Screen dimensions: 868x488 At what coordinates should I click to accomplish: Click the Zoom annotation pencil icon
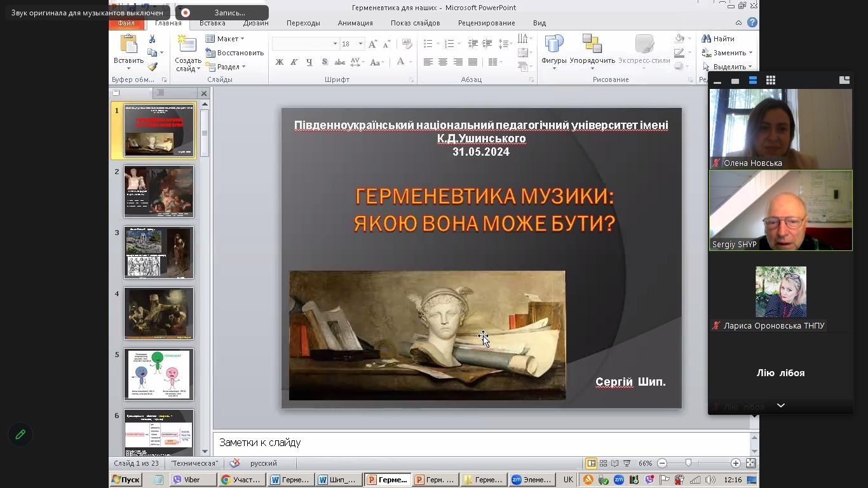tap(20, 435)
